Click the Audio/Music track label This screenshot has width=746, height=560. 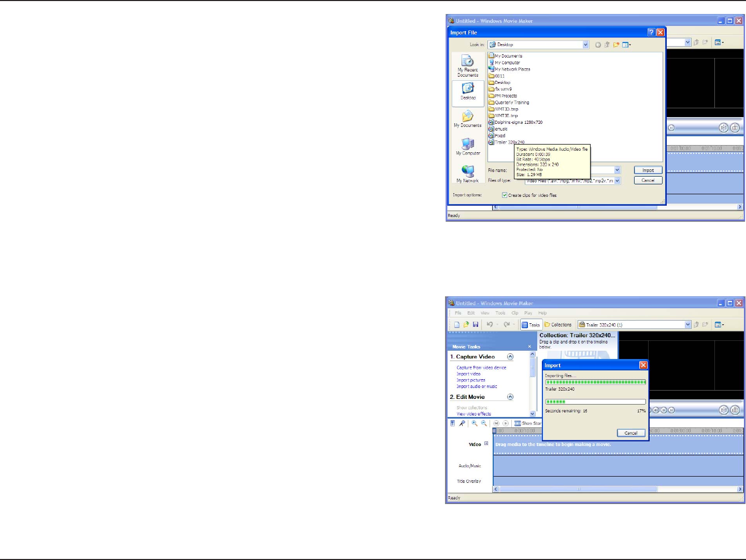[x=470, y=466]
